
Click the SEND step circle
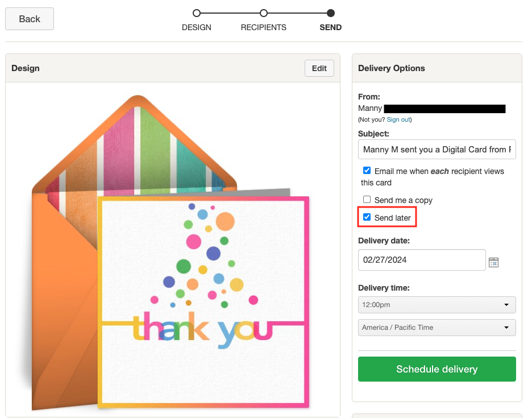[331, 13]
